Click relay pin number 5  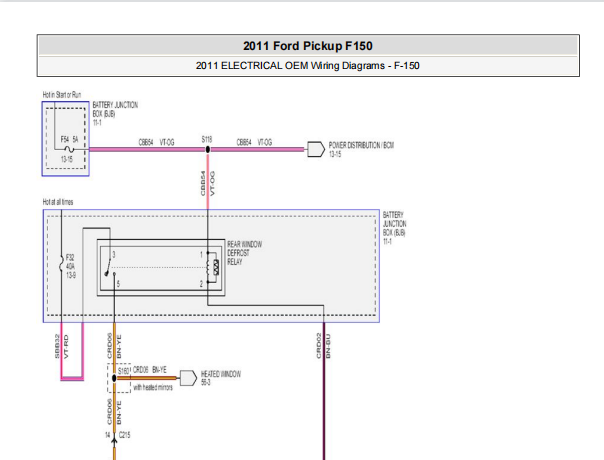point(118,284)
